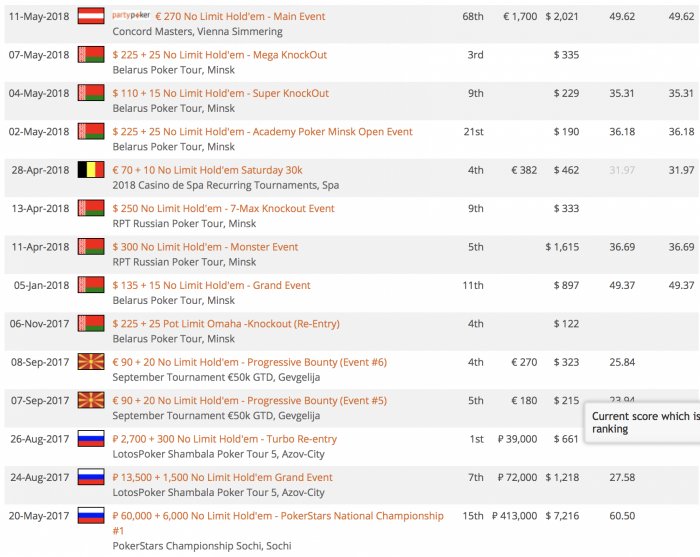
Task: Click the Macedonia flag beside 08-Sep-2017
Action: 91,362
